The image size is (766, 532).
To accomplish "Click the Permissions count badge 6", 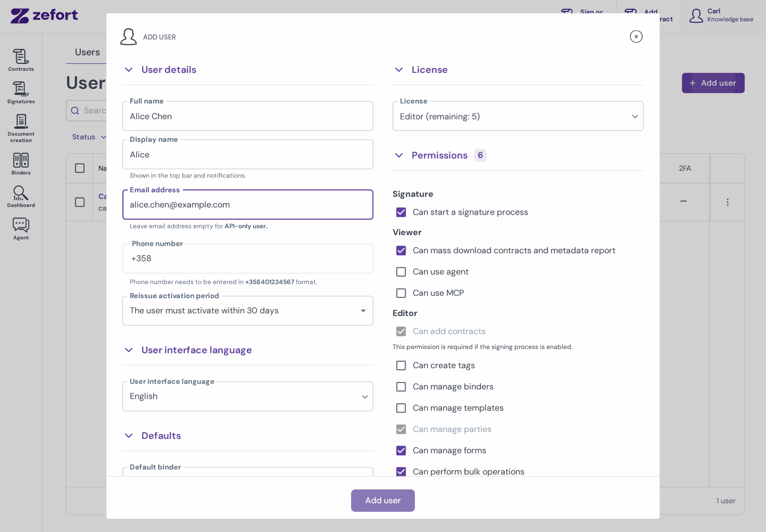I will pos(480,155).
